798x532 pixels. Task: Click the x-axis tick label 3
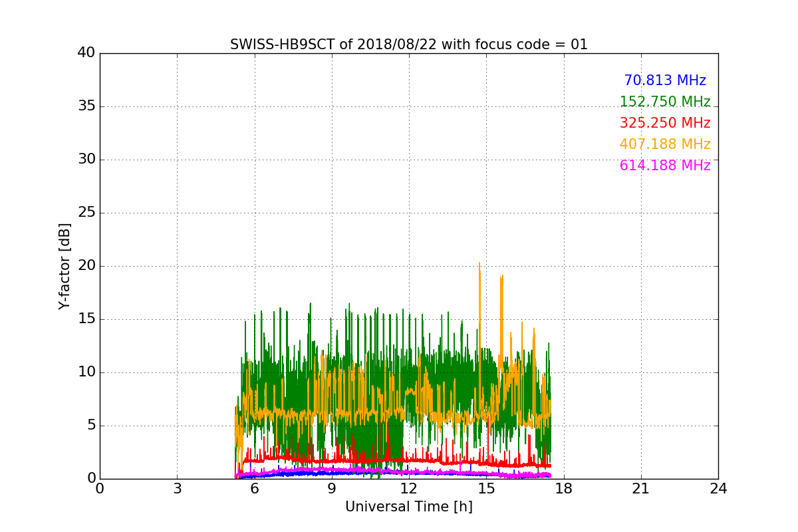click(x=177, y=489)
